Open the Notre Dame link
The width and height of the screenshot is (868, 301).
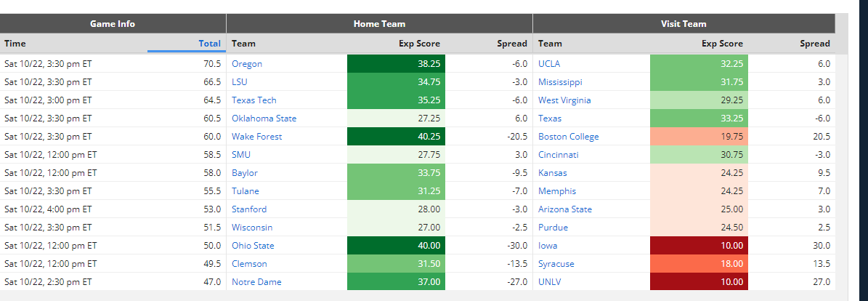pos(256,282)
